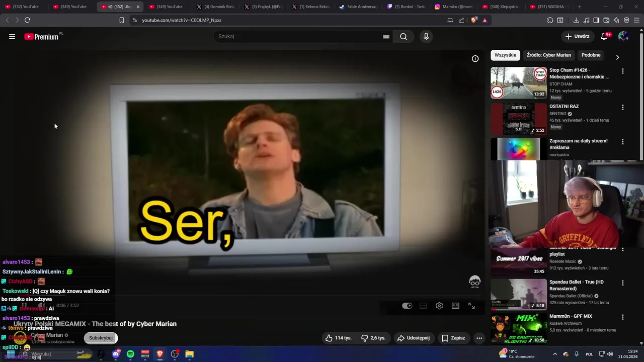Select the Wszystkie filter chip
Image resolution: width=644 pixels, height=362 pixels.
505,55
